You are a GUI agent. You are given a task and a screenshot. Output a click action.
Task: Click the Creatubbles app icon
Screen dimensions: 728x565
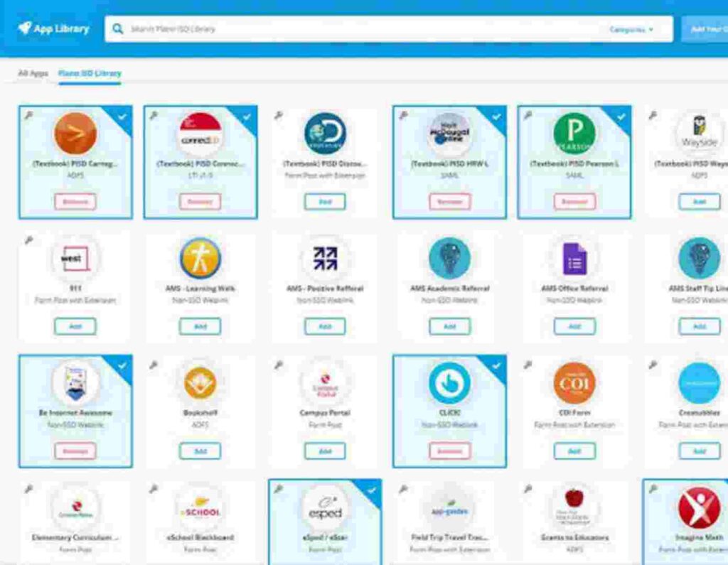[700, 382]
